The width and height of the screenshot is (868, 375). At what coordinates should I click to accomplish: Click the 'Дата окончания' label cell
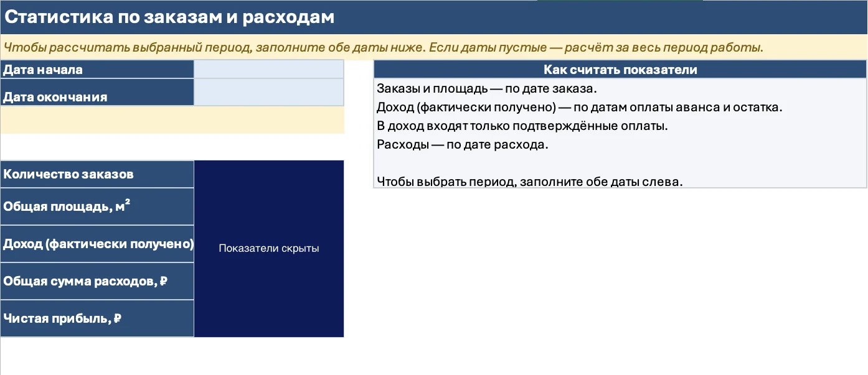pyautogui.click(x=97, y=93)
